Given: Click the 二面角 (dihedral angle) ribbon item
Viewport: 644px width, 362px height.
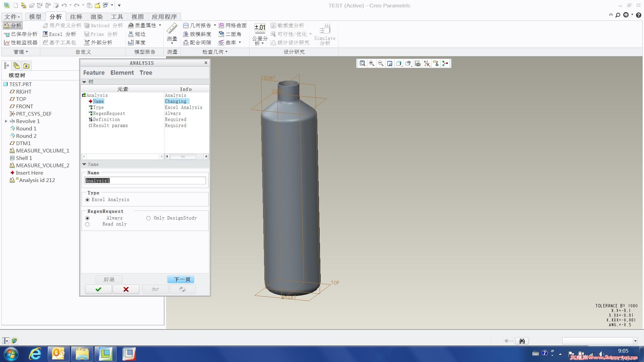Looking at the screenshot, I should pyautogui.click(x=230, y=34).
